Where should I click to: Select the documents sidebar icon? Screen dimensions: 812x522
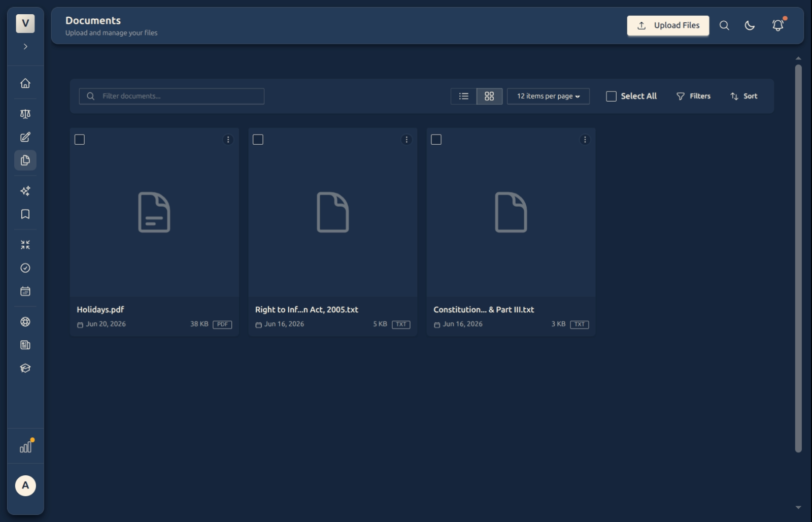coord(25,160)
